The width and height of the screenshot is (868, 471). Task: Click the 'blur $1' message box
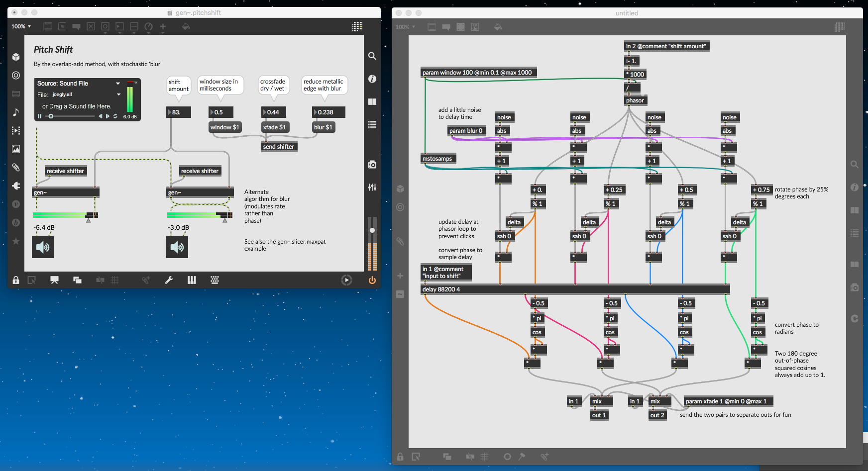click(x=323, y=127)
